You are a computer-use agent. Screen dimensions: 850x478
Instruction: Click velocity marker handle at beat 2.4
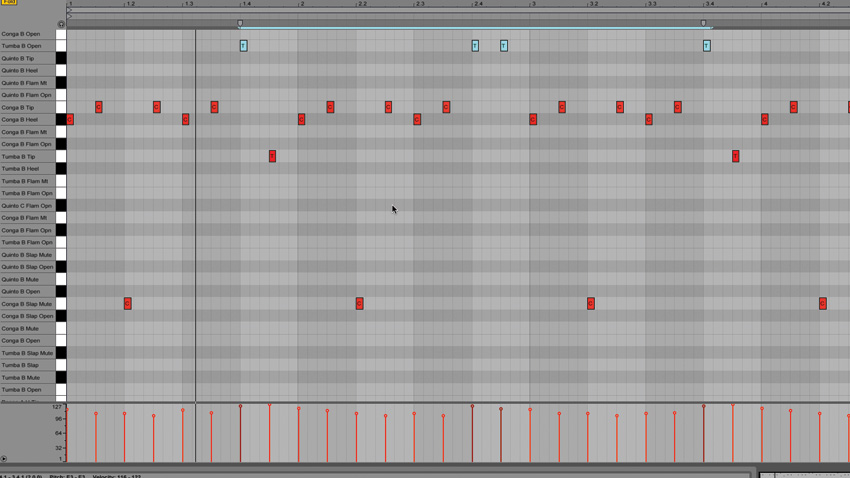pos(472,406)
